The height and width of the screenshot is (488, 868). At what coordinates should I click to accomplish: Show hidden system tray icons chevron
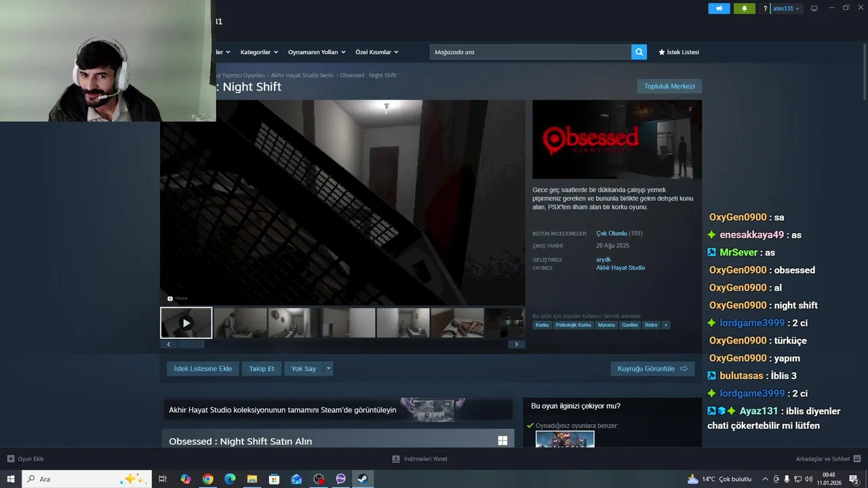(766, 479)
